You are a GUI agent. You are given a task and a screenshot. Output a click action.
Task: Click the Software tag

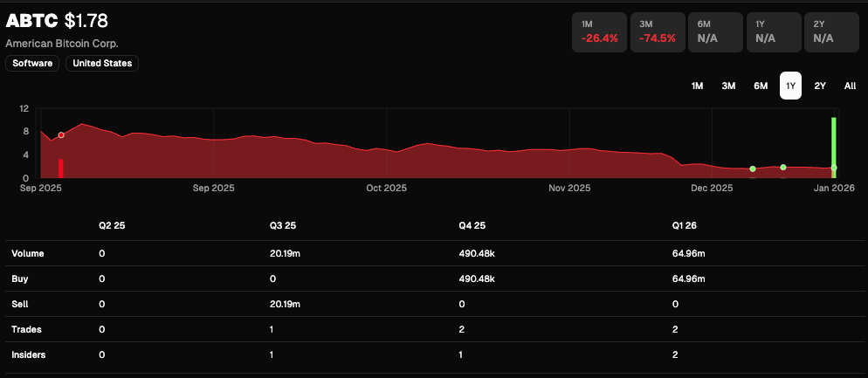coord(32,63)
